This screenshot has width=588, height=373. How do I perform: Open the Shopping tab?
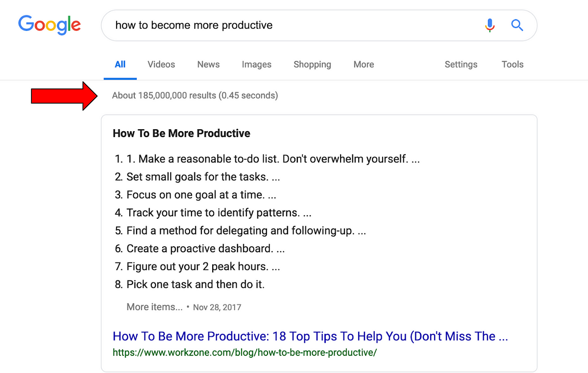pyautogui.click(x=312, y=65)
